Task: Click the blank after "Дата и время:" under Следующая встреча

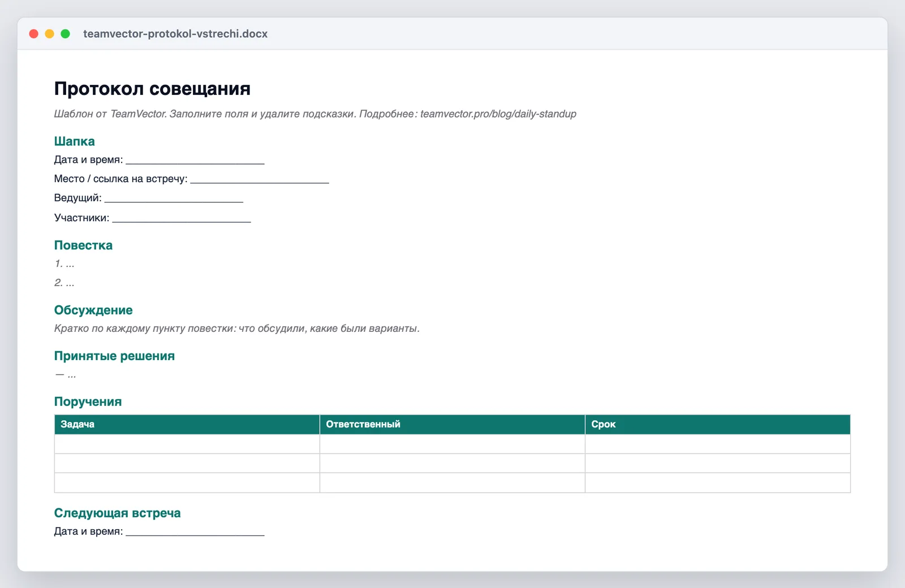Action: (195, 531)
